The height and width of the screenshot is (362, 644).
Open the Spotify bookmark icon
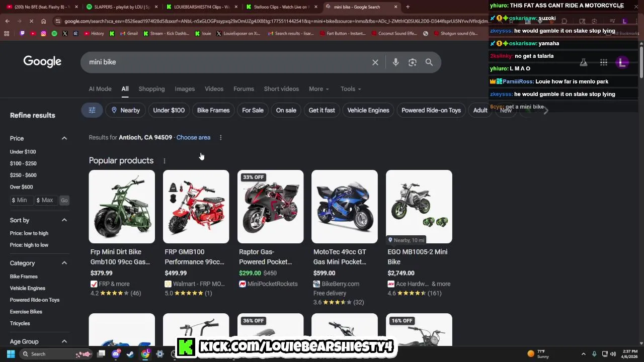coord(54,34)
